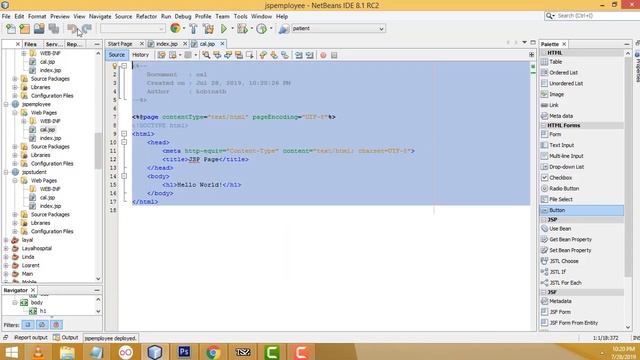Close the cal.jsp editor tab

pos(222,44)
